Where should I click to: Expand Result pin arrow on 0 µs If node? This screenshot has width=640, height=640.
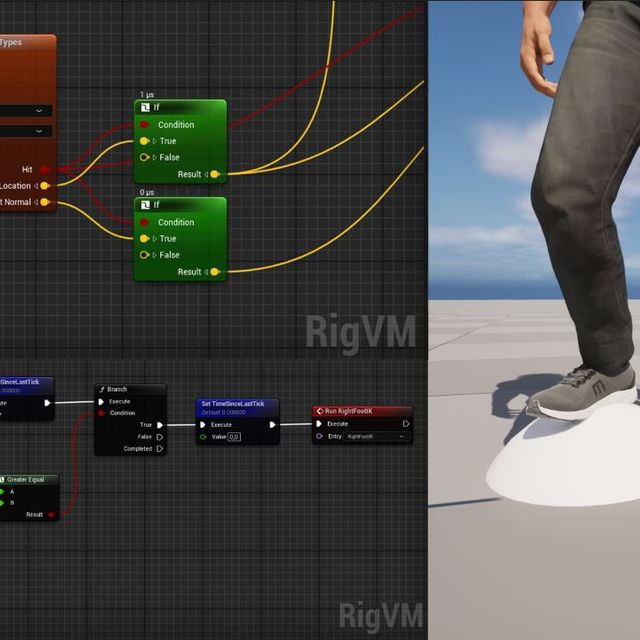(206, 272)
